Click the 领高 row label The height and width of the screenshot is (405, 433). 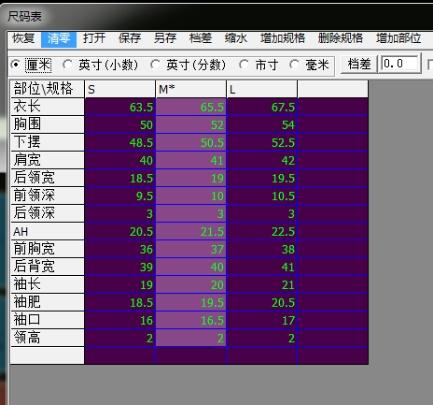click(47, 338)
